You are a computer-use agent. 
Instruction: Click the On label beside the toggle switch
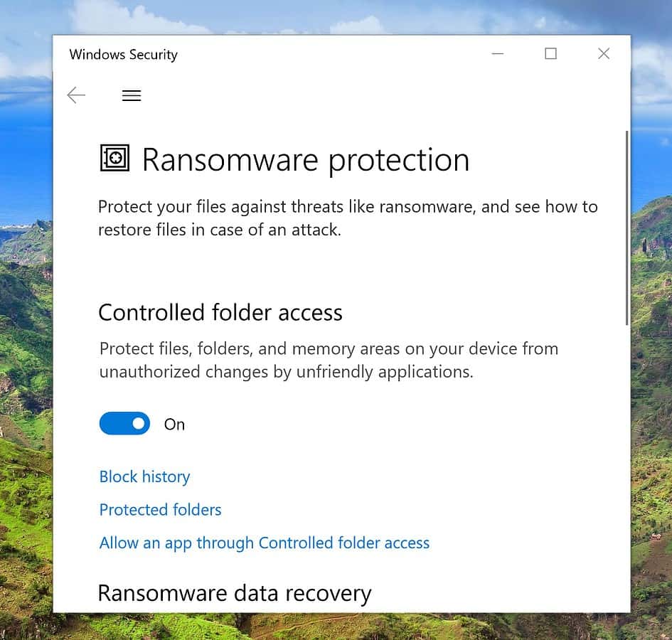(174, 424)
